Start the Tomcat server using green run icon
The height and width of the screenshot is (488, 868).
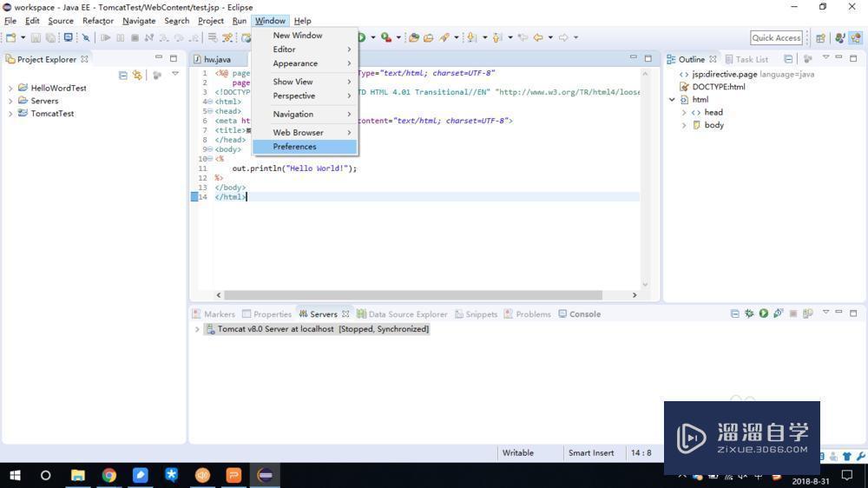[764, 313]
